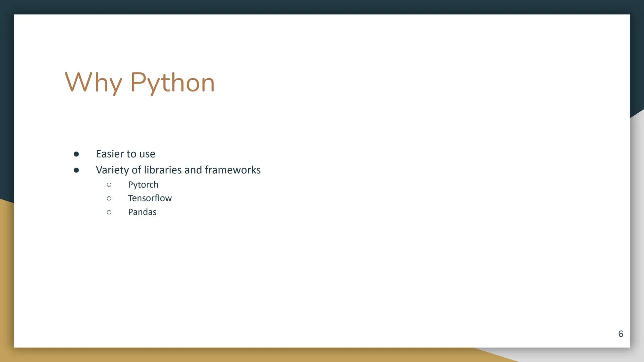This screenshot has width=644, height=362.
Task: Click the hollow circle bullet beside "Pandas"
Action: pyautogui.click(x=109, y=212)
